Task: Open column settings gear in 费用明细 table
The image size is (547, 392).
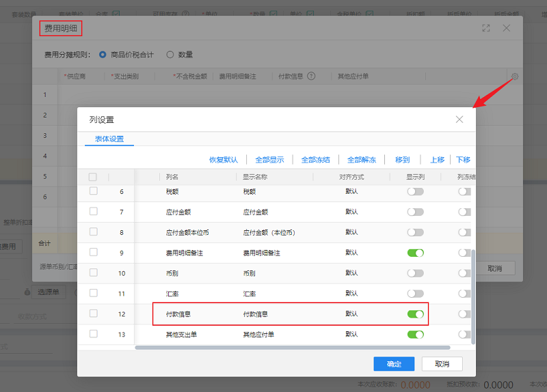Action: (514, 76)
